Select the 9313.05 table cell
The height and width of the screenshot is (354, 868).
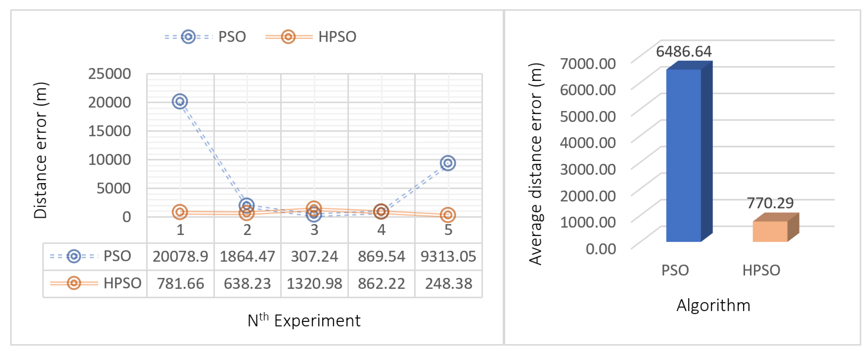[448, 257]
